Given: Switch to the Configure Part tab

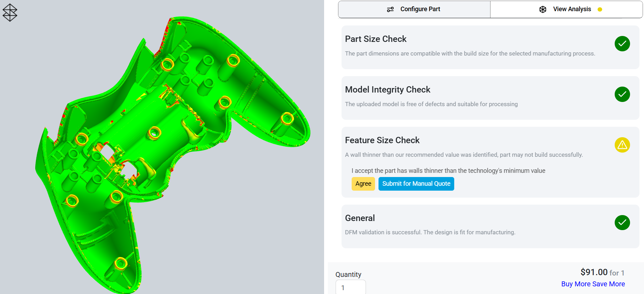Looking at the screenshot, I should point(414,9).
